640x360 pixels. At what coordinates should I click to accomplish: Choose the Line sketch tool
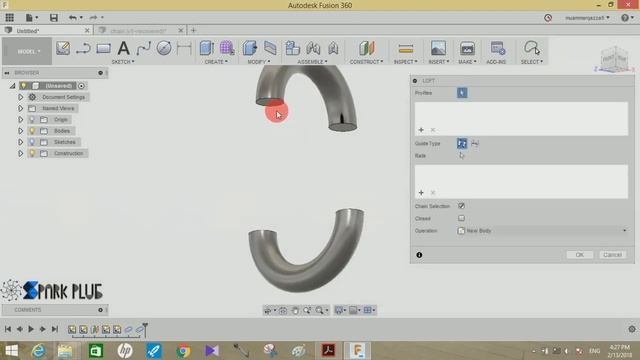coord(83,48)
